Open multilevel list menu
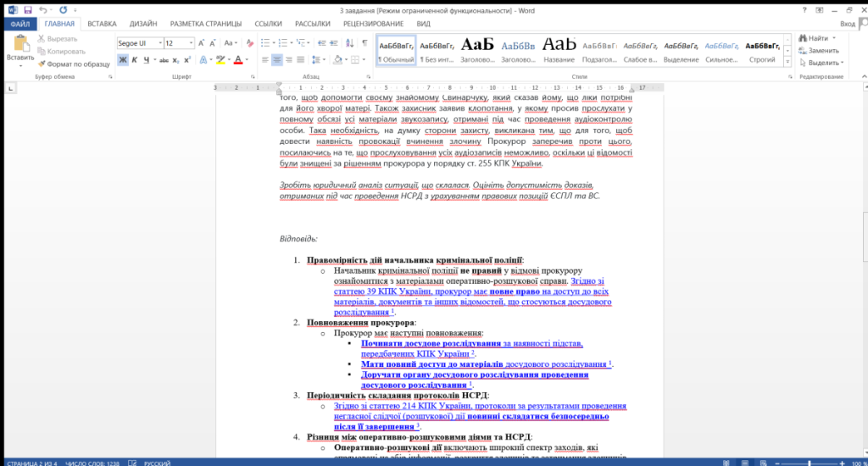The height and width of the screenshot is (466, 868). pyautogui.click(x=302, y=43)
